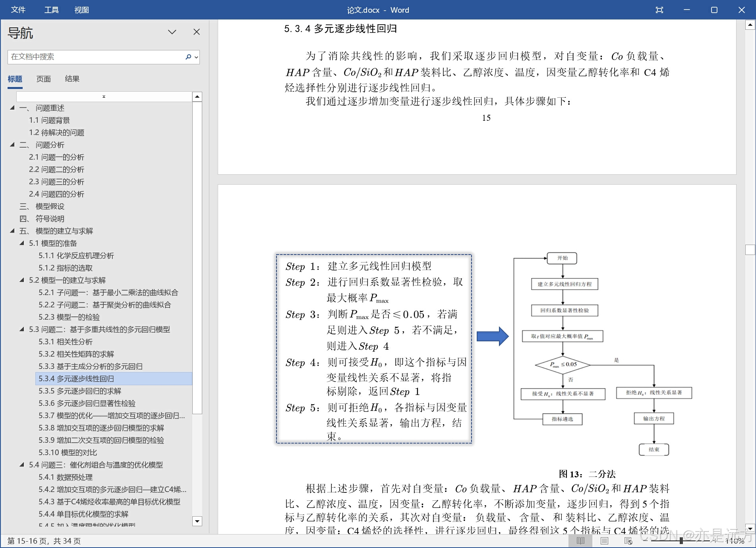The image size is (756, 548).
Task: Collapse the 5.4 问题三 heading
Action: pyautogui.click(x=22, y=465)
